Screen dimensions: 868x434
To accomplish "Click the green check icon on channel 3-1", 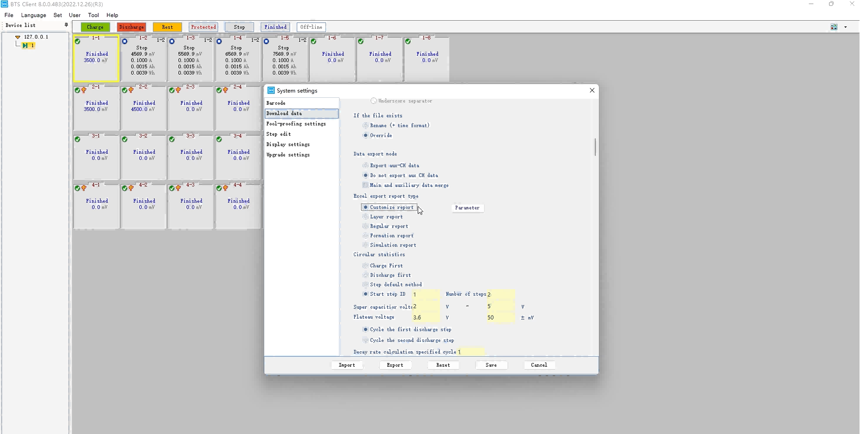I will click(x=78, y=139).
